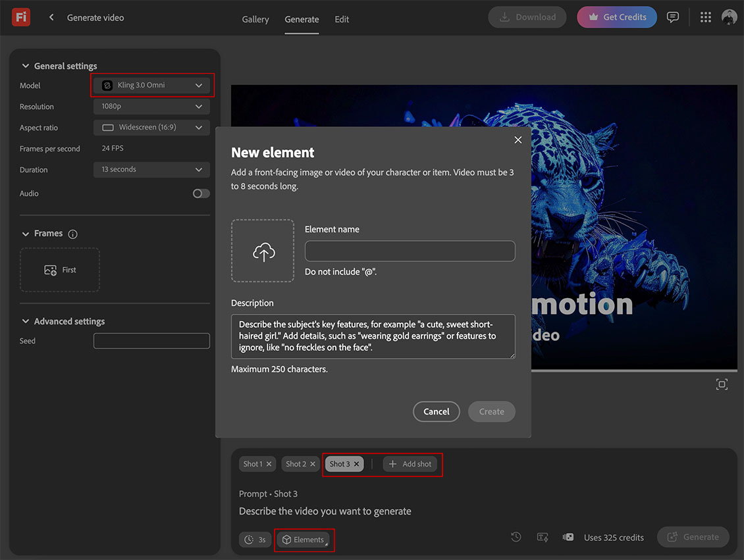Open the feedback chat bubble icon

pos(672,18)
